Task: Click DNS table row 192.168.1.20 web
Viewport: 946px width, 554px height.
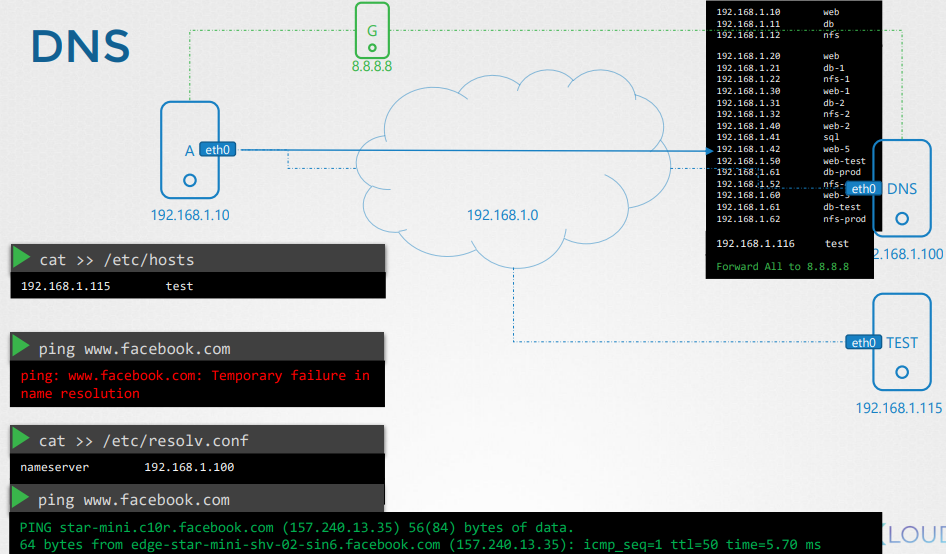Action: [778, 56]
